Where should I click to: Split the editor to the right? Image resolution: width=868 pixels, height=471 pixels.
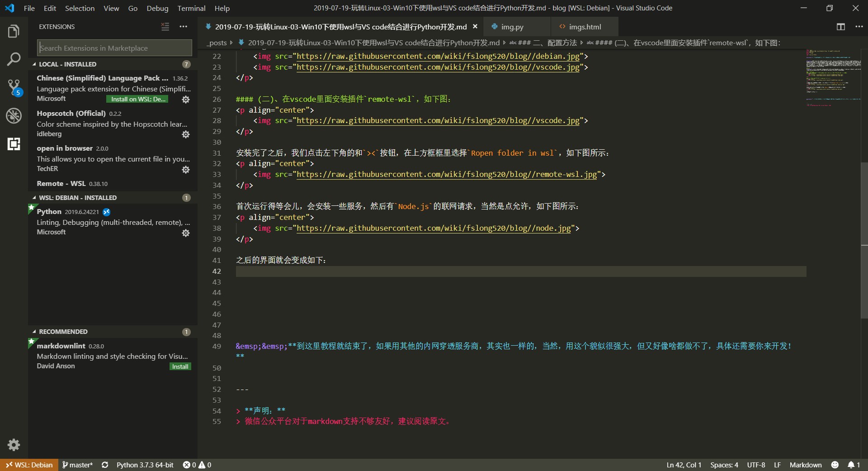(x=841, y=27)
